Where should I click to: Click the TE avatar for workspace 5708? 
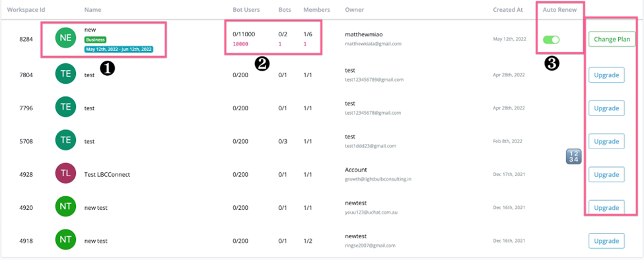point(65,141)
